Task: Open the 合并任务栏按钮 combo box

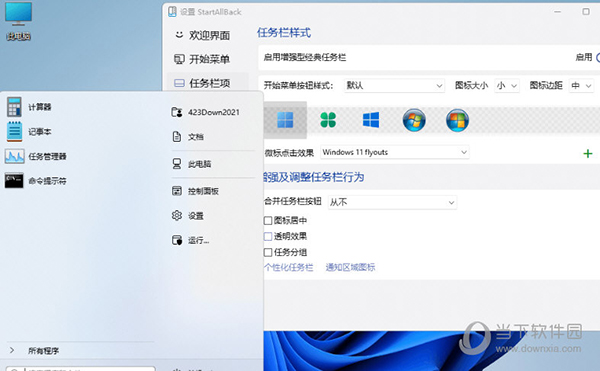Action: 392,202
